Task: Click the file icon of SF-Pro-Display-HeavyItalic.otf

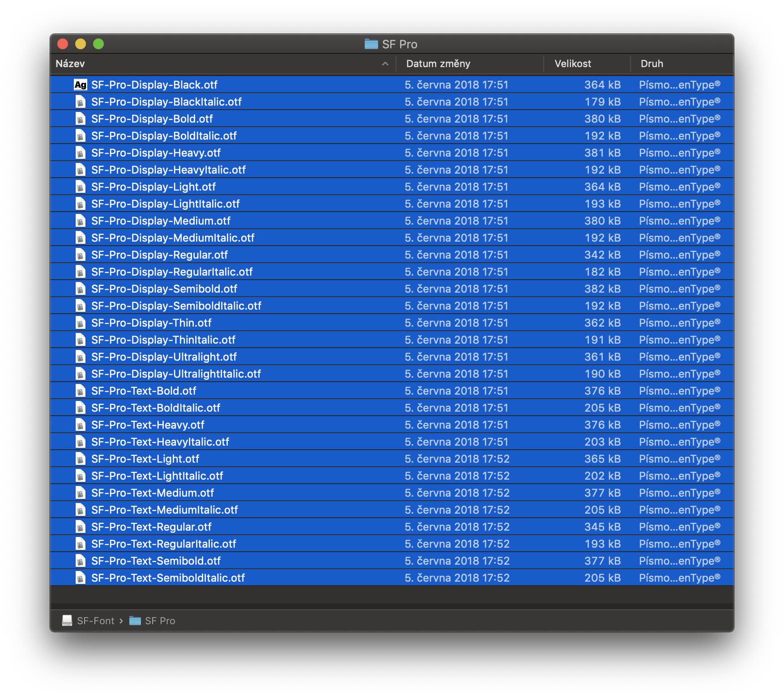Action: 81,170
